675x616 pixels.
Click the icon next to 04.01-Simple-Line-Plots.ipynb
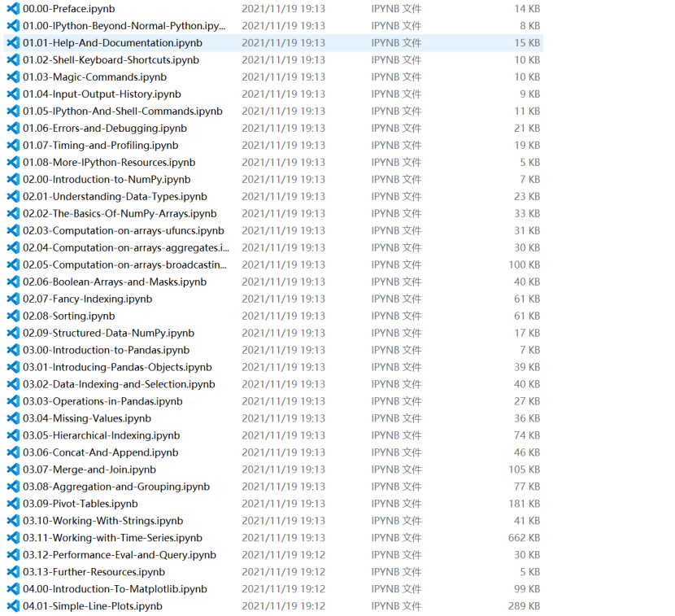[x=13, y=606]
